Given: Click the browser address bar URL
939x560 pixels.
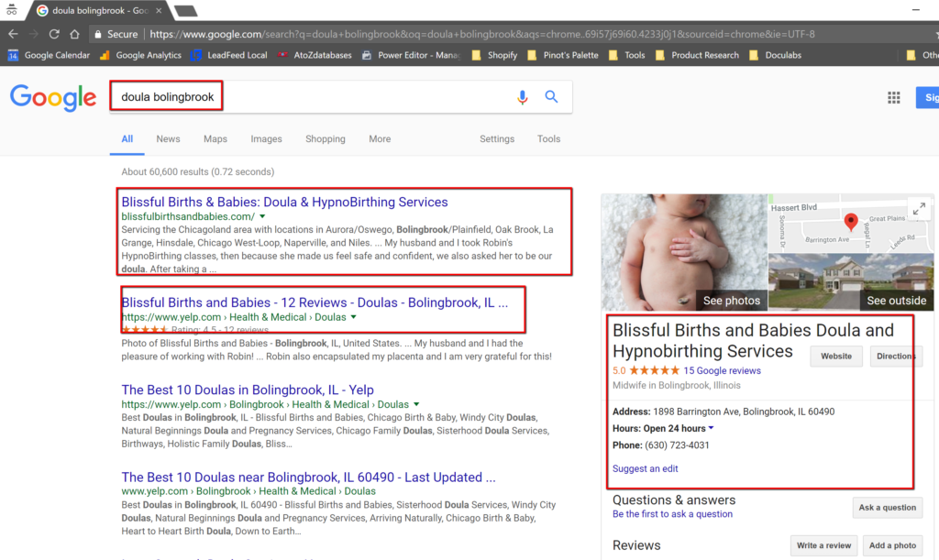Looking at the screenshot, I should click(x=482, y=34).
